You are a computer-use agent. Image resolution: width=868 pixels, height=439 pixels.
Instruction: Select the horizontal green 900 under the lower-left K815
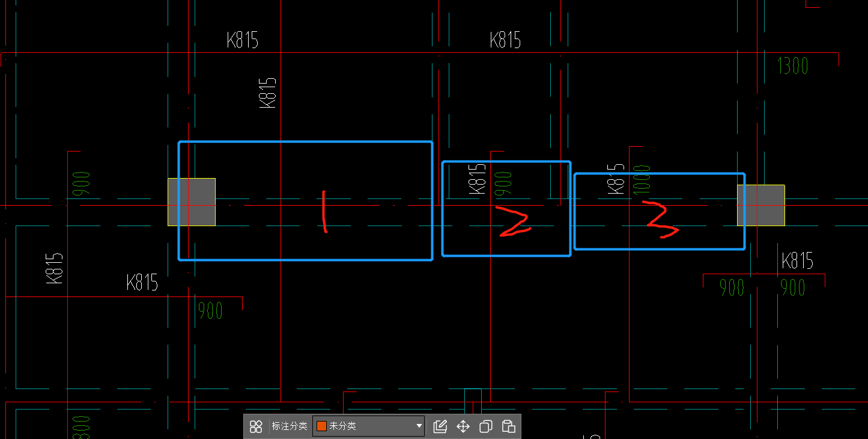[211, 311]
